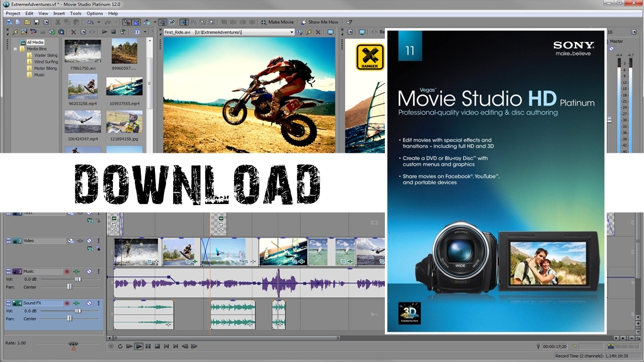Click red X icon beside trimmer file dropdown

(318, 32)
